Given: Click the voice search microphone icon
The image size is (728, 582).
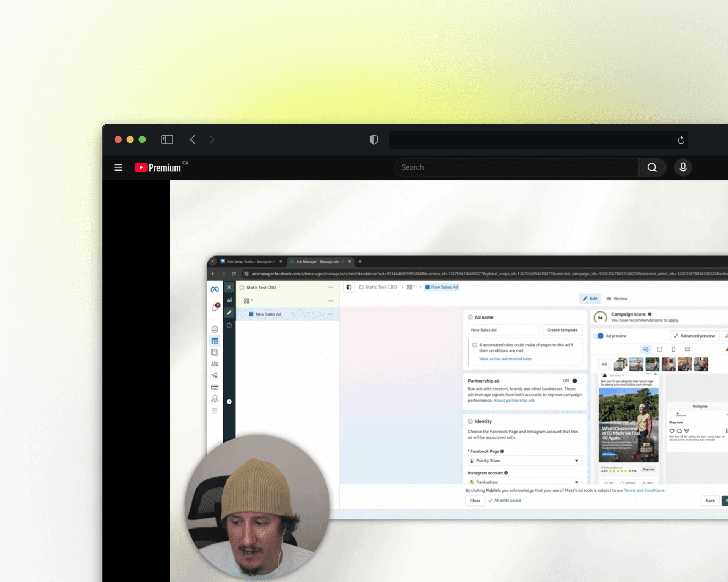Looking at the screenshot, I should [682, 167].
